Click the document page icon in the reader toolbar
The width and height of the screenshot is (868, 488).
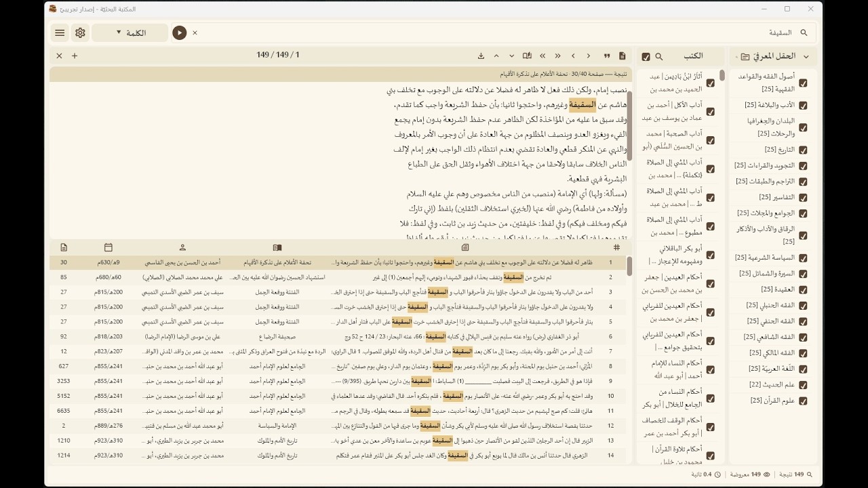[623, 56]
